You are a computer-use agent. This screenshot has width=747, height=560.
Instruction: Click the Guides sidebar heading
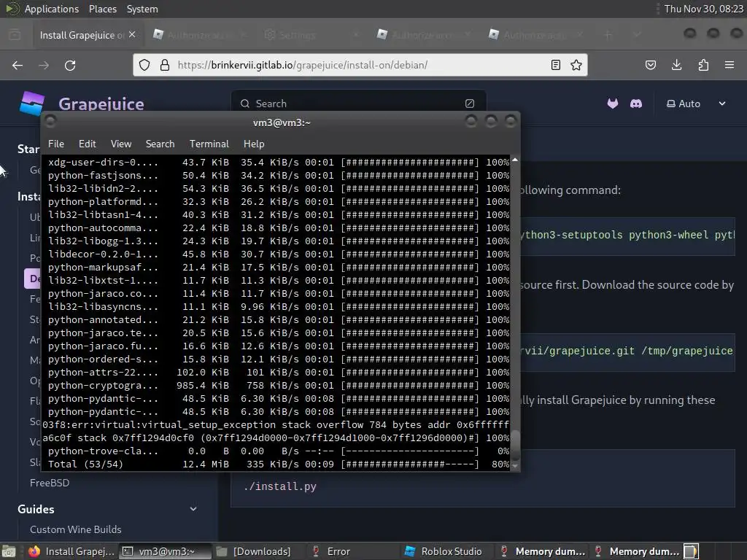coord(36,509)
